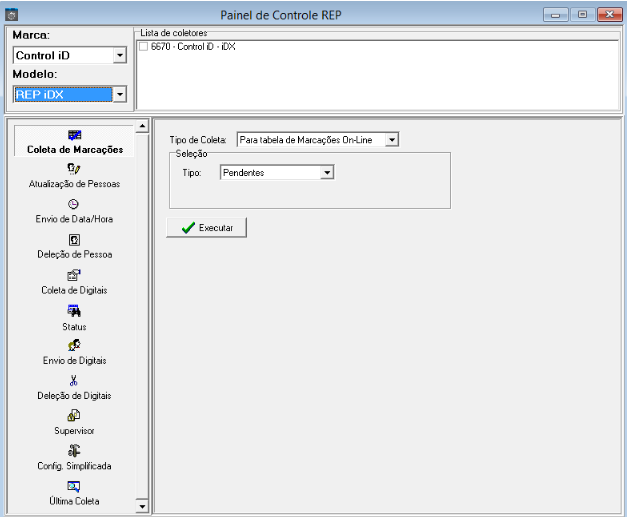Screen dimensions: 627x517
Task: Click the app icon in title bar
Action: pyautogui.click(x=10, y=14)
